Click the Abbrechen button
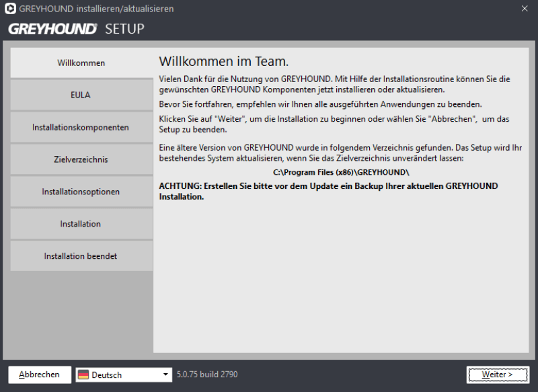Viewport: 538px width, 392px height. (x=40, y=375)
